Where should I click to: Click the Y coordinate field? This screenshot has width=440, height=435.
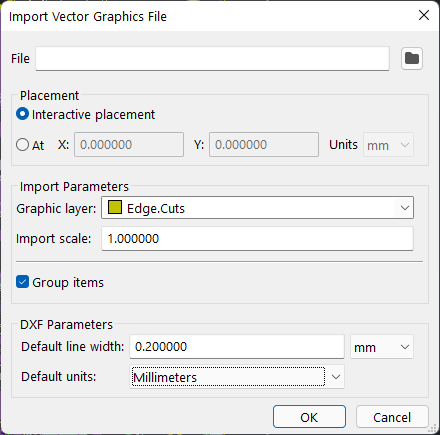264,145
